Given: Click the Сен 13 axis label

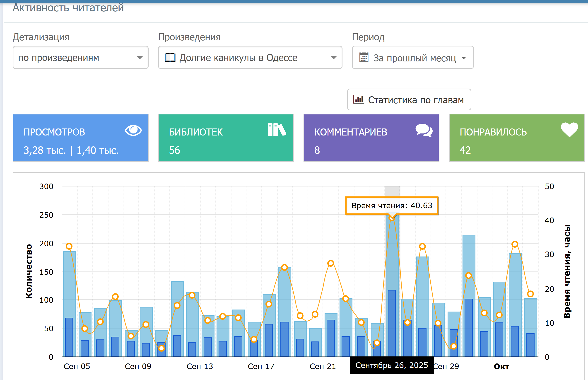Looking at the screenshot, I should click(200, 366).
